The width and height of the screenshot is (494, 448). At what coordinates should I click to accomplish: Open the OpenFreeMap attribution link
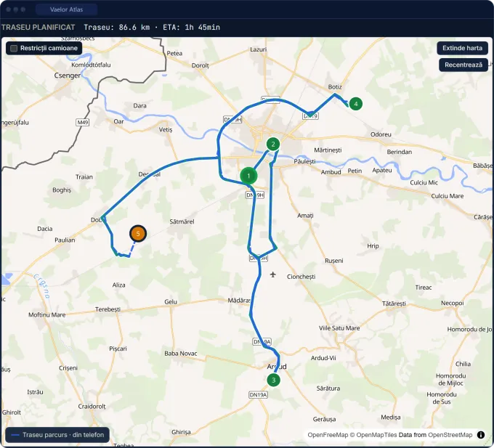[328, 435]
